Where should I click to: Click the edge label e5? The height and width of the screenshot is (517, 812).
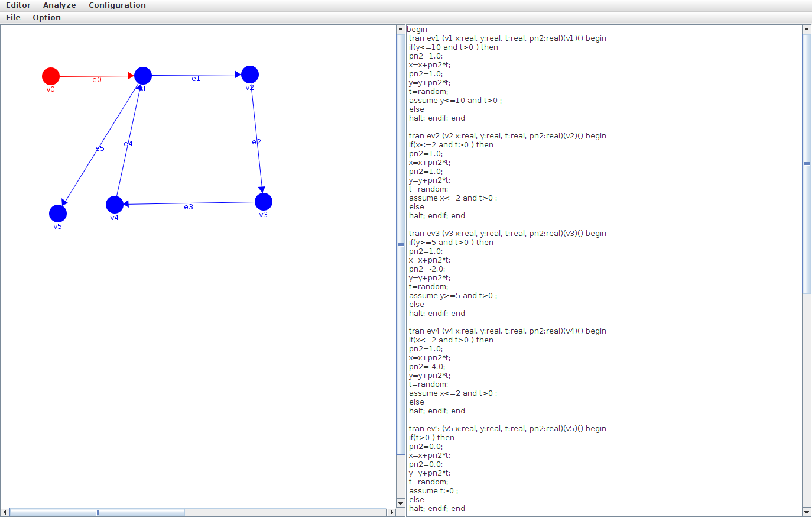[x=100, y=148]
